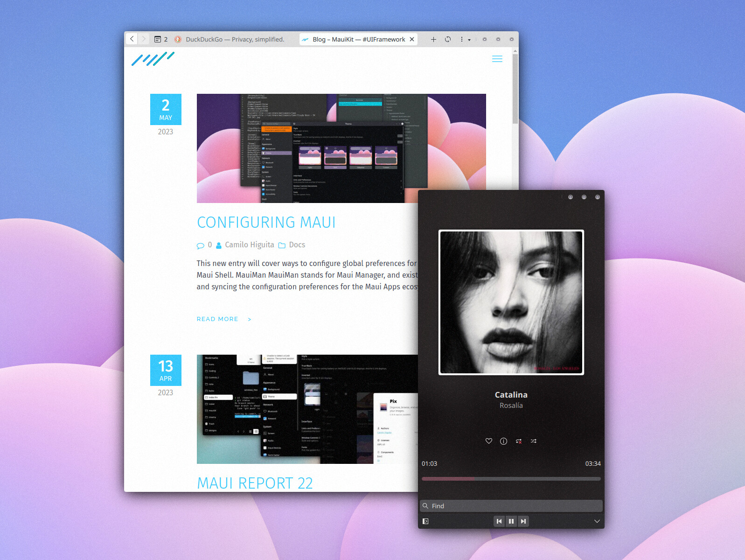The image size is (745, 560).
Task: Seek using the track progress bar
Action: coord(511,479)
